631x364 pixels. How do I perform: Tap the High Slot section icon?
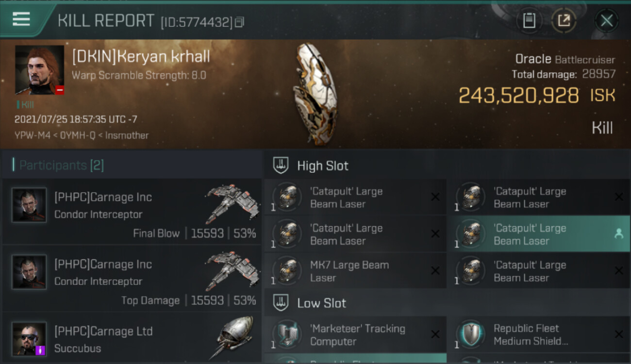tap(281, 165)
